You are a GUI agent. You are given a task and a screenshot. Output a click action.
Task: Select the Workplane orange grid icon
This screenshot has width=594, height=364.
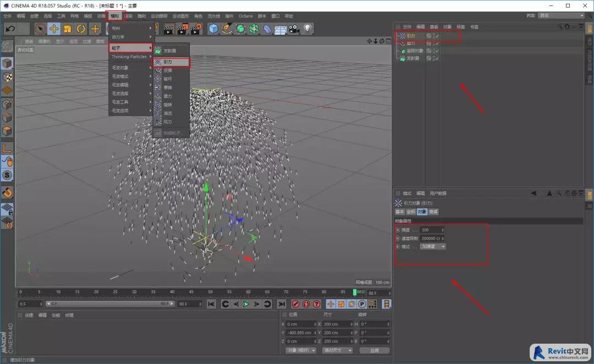7,91
